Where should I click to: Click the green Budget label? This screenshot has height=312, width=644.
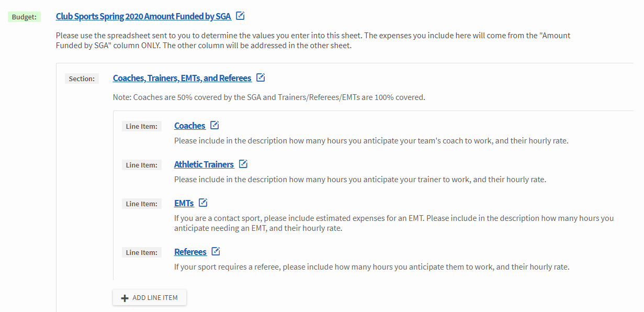24,17
